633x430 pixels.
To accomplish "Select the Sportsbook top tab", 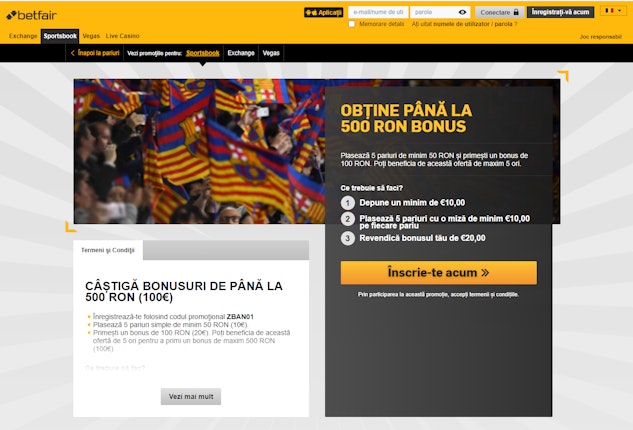I will click(x=60, y=36).
